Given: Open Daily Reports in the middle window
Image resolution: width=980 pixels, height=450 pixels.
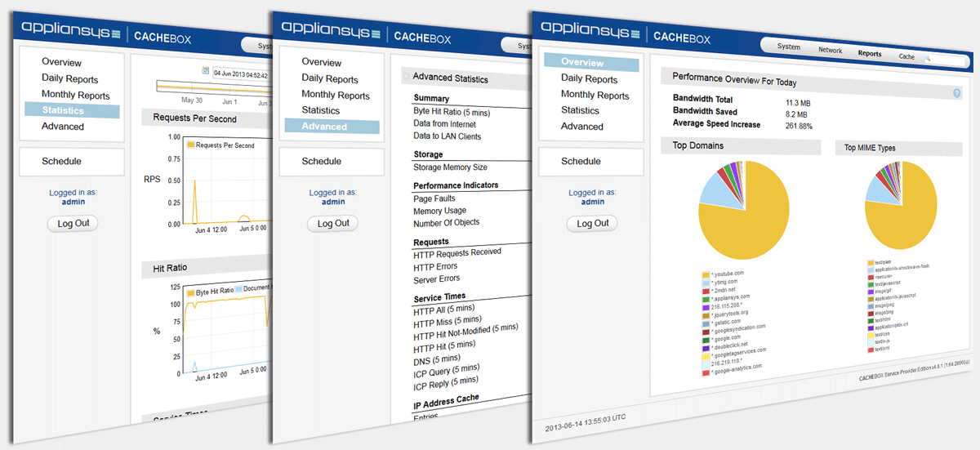Looking at the screenshot, I should (330, 79).
